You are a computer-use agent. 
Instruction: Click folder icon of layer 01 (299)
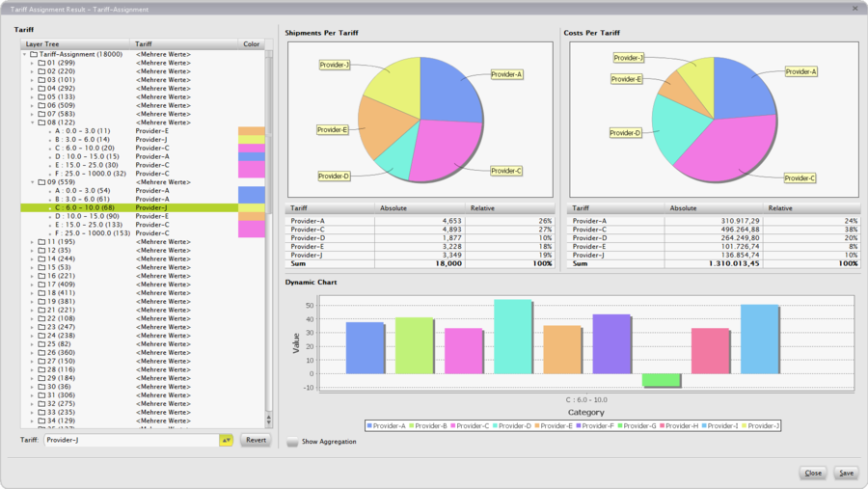click(x=41, y=63)
